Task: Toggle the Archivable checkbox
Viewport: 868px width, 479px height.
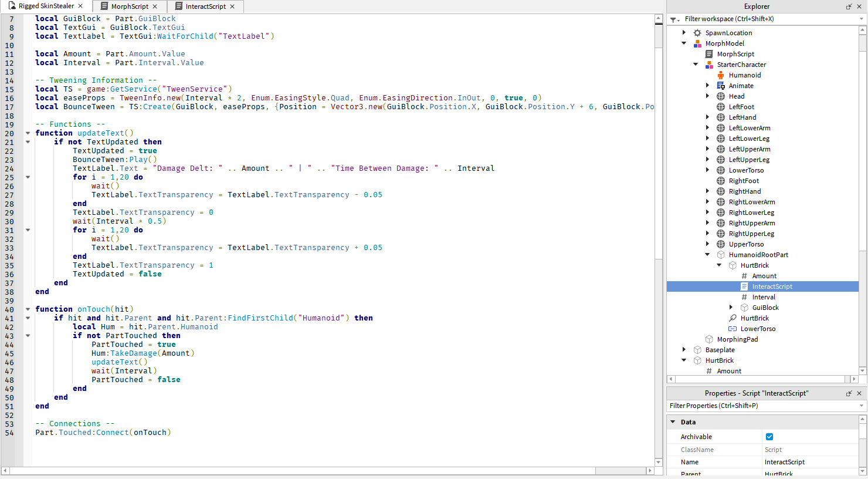Action: [769, 437]
